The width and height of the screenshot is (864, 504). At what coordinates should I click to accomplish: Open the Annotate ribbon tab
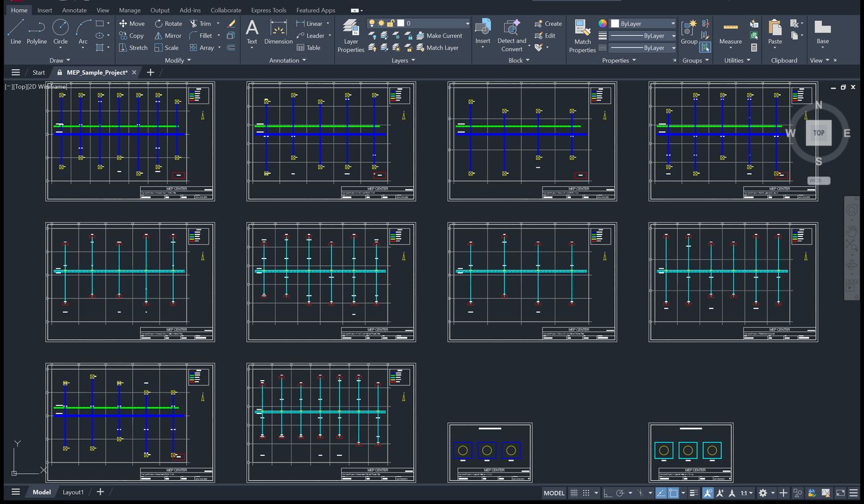point(74,10)
